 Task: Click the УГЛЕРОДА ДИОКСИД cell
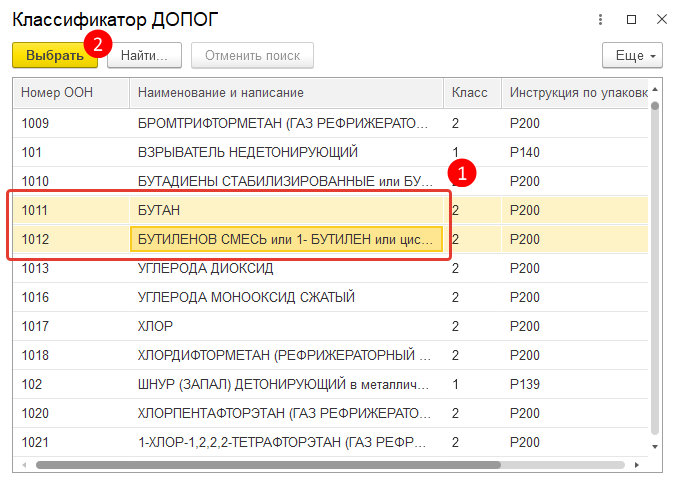pyautogui.click(x=286, y=268)
